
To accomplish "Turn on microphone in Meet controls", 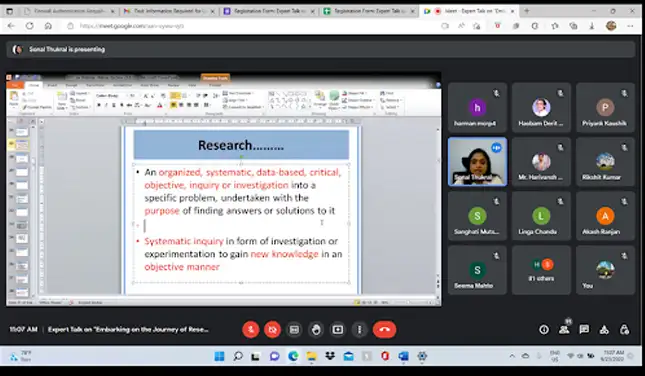I will point(251,330).
